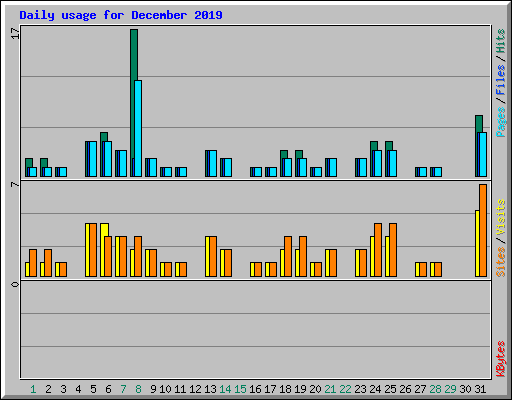512x400 pixels.
Task: Click the cyan Pages bar for day 8
Action: click(x=138, y=128)
